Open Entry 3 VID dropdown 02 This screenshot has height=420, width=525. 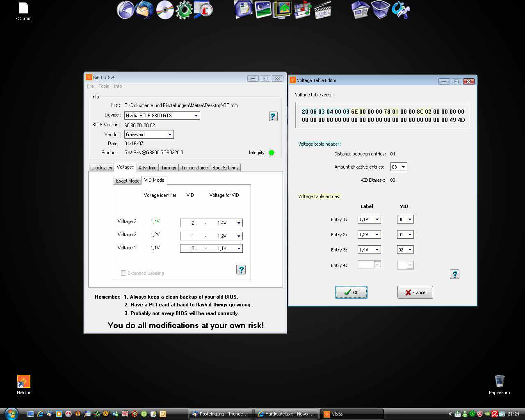coord(405,250)
